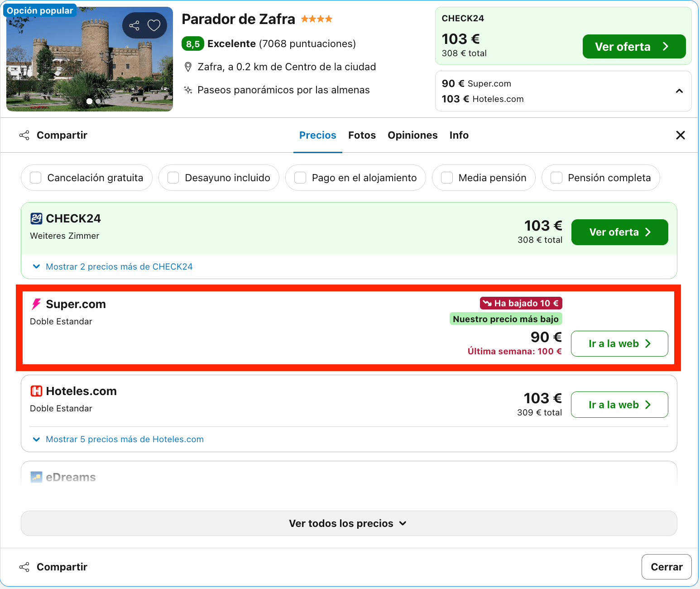Click Ir a la web for Hoteles.com
Image resolution: width=700 pixels, height=589 pixels.
tap(619, 405)
